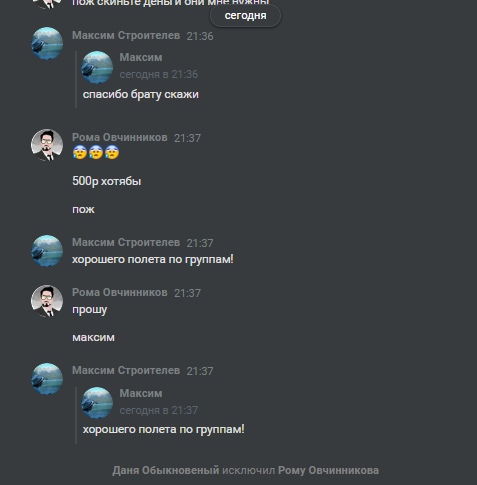477x485 pixels.
Task: Select the unquoted "хорошего полета по группам!" message
Action: [153, 259]
